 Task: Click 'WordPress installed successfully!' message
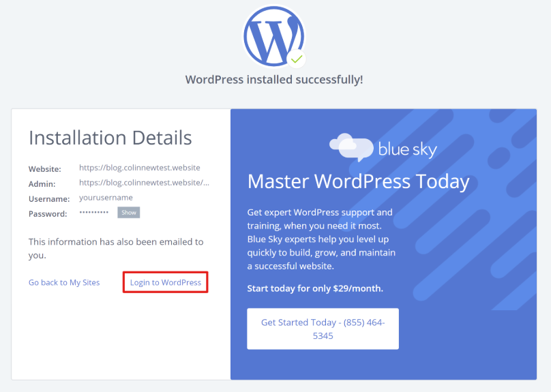click(274, 80)
